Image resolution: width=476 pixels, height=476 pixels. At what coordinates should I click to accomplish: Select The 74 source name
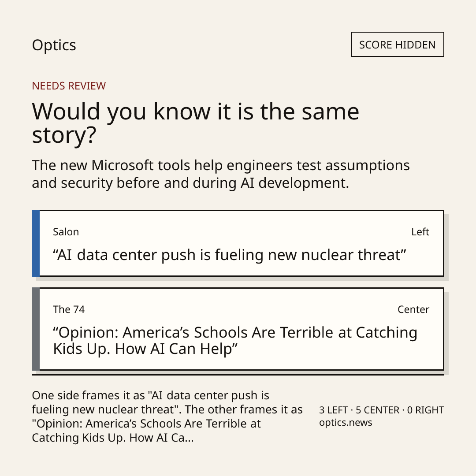point(69,309)
